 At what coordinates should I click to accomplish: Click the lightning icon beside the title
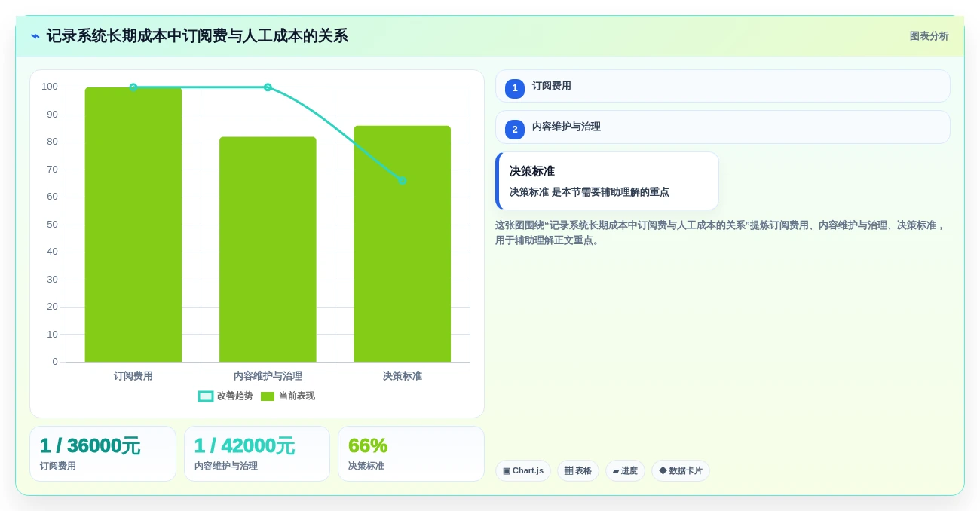(x=35, y=36)
